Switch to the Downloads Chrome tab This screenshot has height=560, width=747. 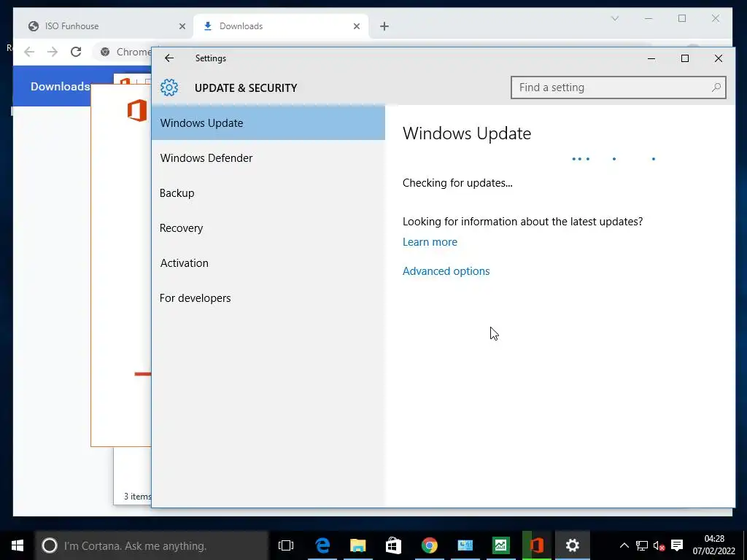tap(281, 26)
